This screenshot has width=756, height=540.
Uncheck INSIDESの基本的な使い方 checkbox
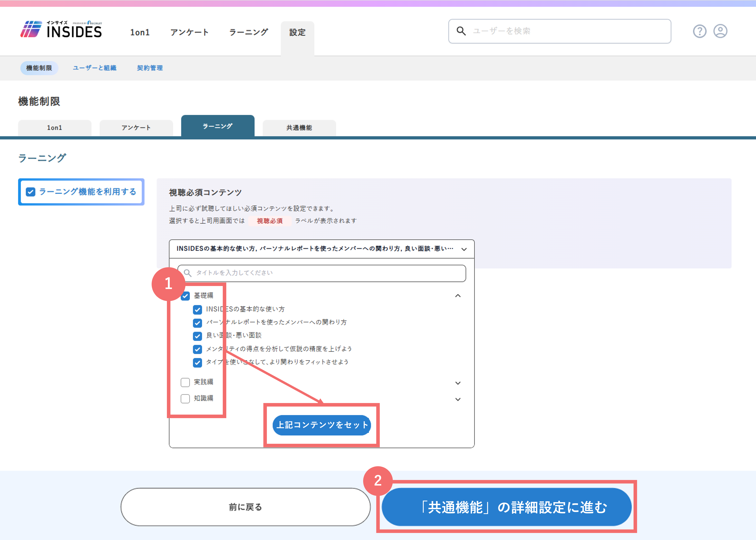tap(197, 310)
